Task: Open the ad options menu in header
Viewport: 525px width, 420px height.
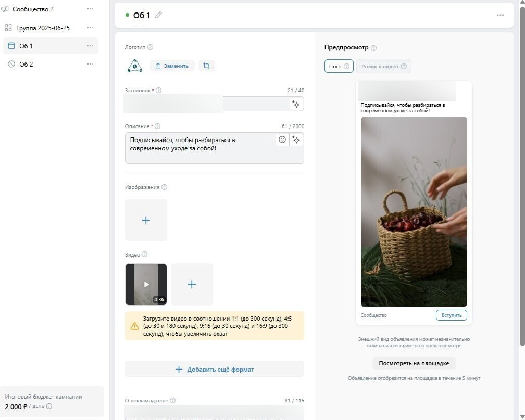Action: point(500,15)
